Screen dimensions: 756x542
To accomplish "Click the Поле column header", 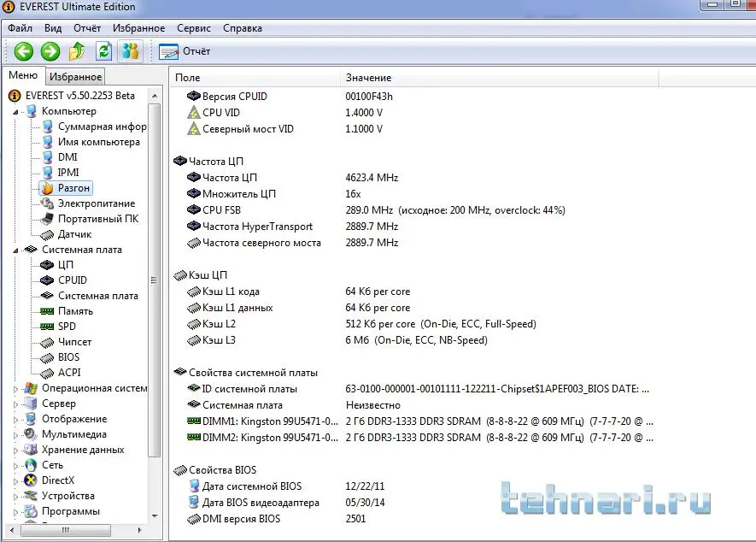I will (255, 78).
